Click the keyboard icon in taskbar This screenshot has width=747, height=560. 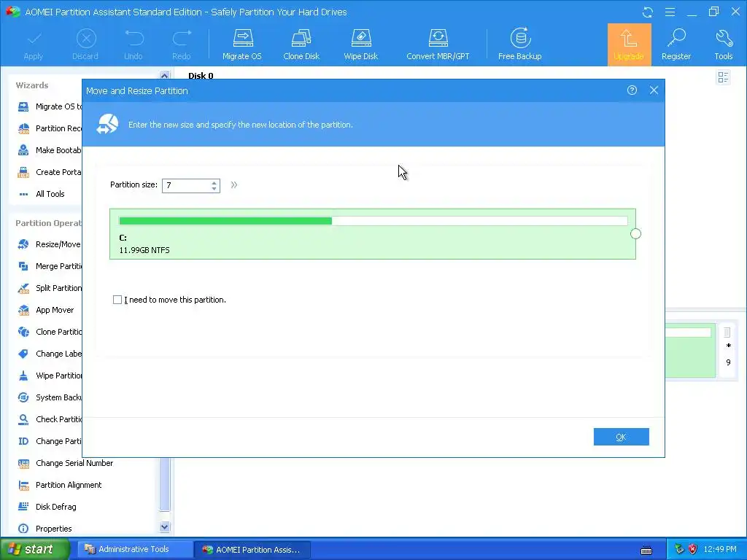pyautogui.click(x=646, y=551)
